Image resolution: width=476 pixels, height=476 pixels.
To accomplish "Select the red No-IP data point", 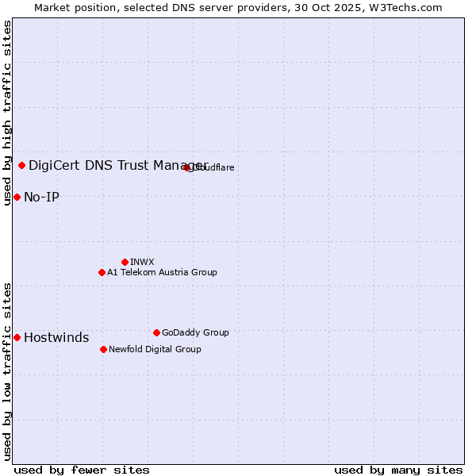I will pos(17,197).
